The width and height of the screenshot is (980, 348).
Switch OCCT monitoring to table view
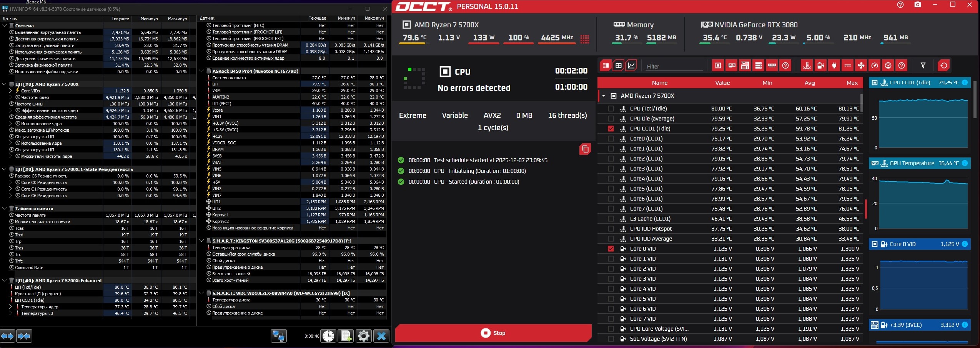pos(618,65)
